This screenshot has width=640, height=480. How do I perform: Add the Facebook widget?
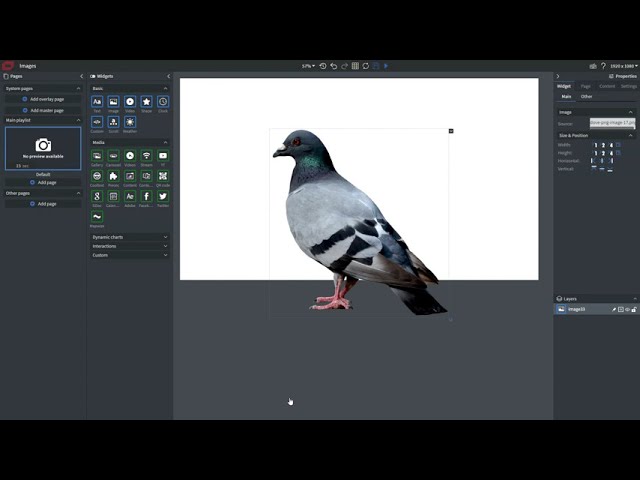pos(147,196)
